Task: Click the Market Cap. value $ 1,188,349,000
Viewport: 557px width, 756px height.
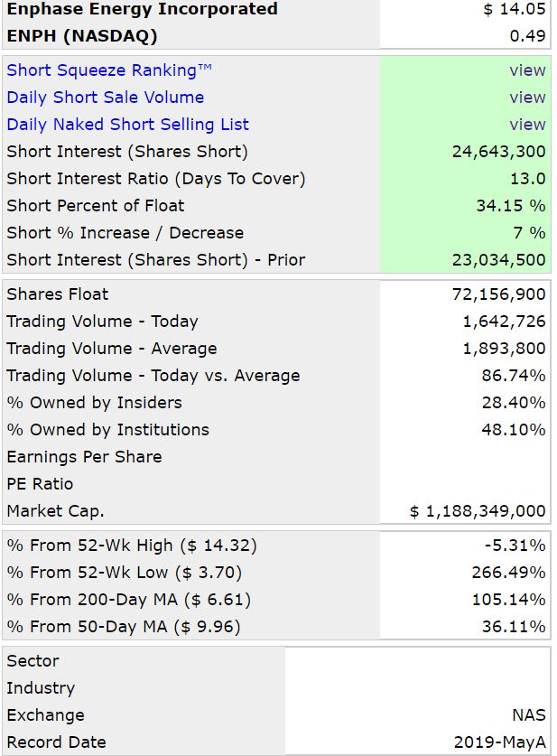Action: (478, 511)
